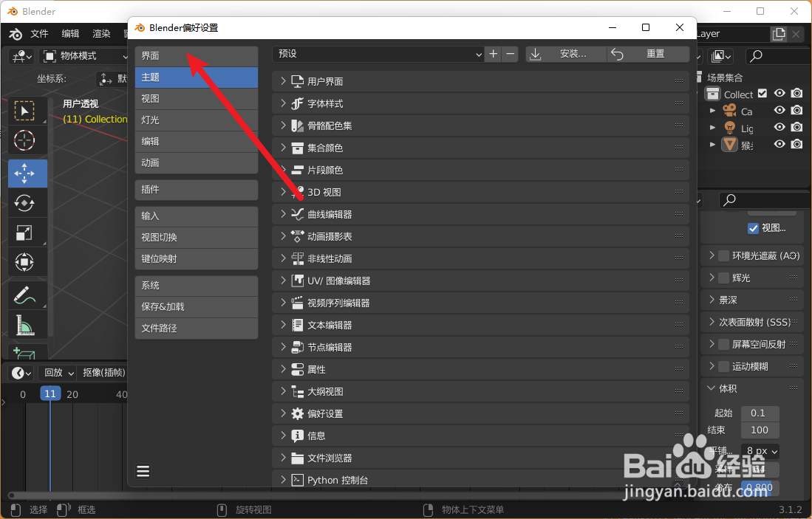Click the 起始 0.1 value field

760,413
